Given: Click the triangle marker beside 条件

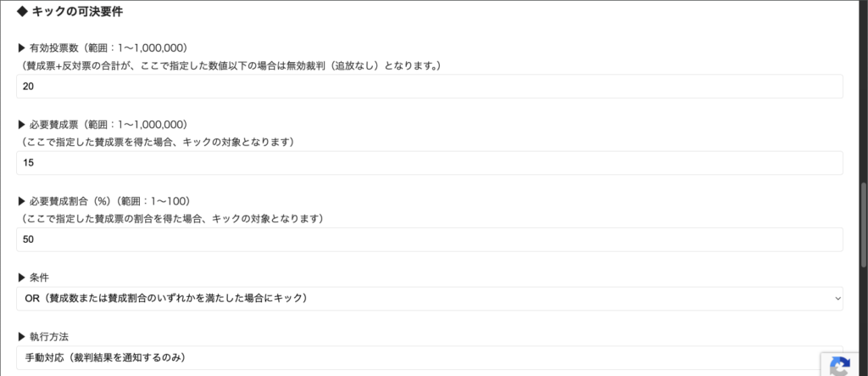Looking at the screenshot, I should [22, 278].
